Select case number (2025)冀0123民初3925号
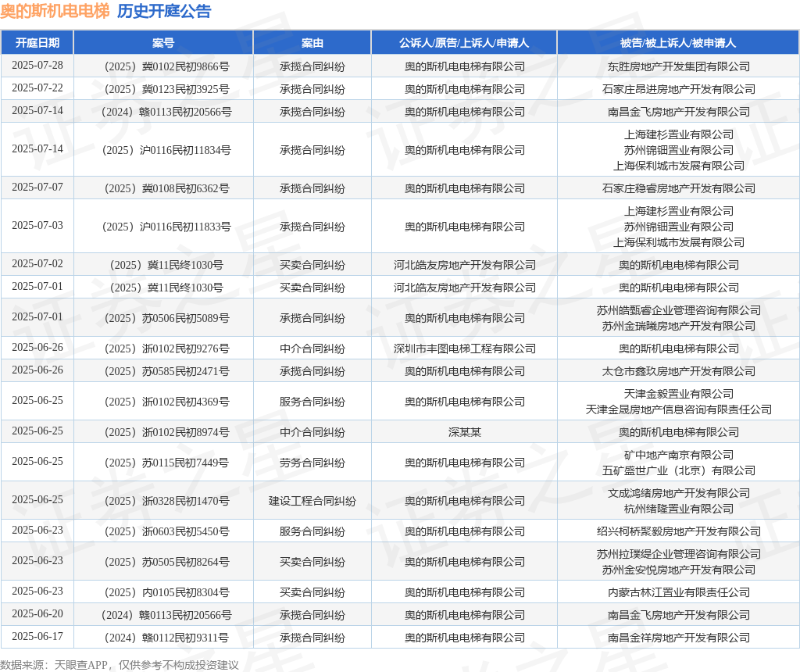 tap(166, 89)
